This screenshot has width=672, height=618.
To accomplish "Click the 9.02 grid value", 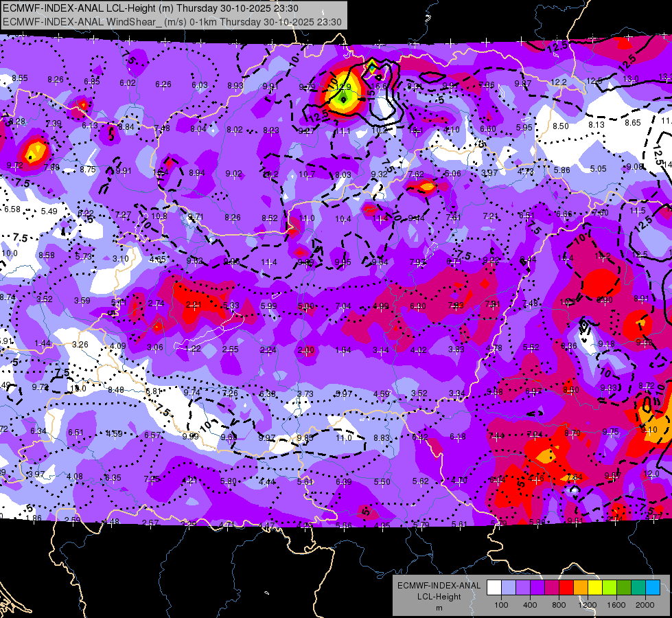I will tap(233, 174).
